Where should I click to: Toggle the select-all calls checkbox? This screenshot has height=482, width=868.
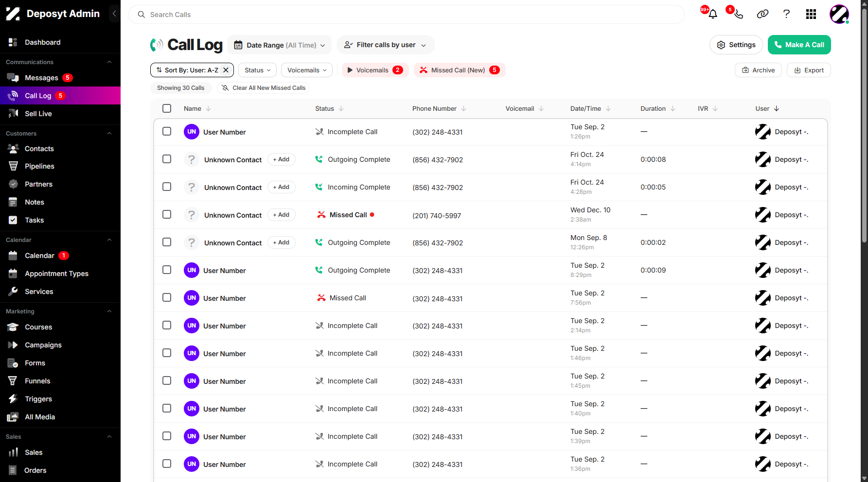pyautogui.click(x=167, y=108)
